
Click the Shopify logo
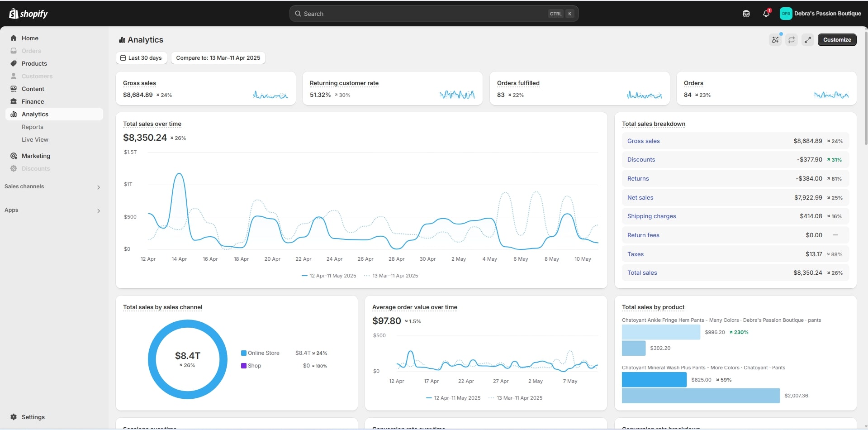28,14
